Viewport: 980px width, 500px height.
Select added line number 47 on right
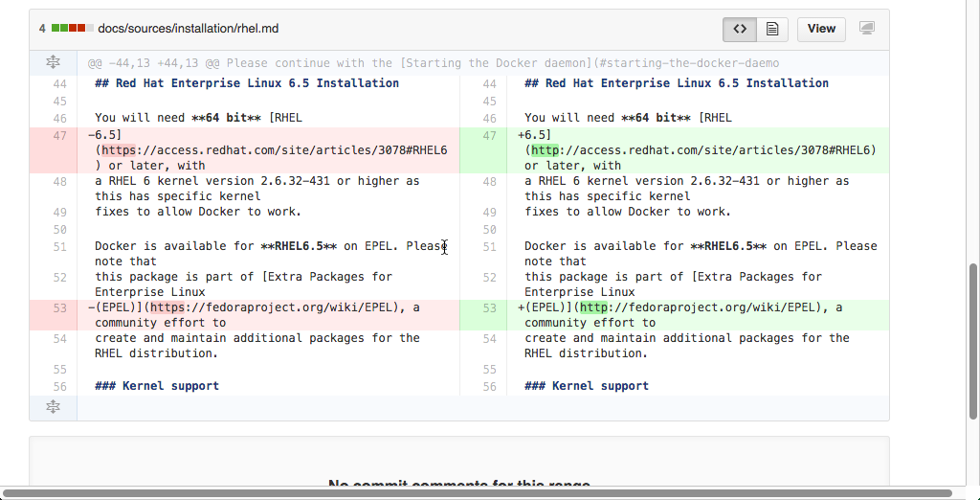pos(489,135)
